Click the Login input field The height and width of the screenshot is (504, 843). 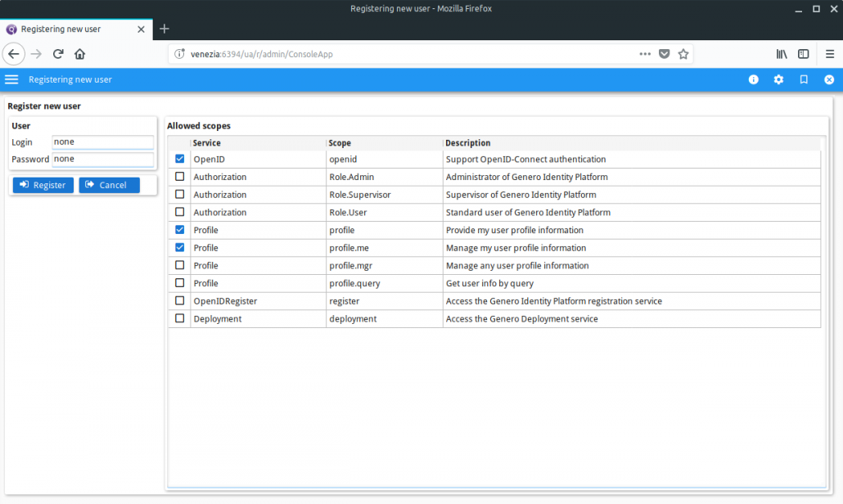coord(102,141)
